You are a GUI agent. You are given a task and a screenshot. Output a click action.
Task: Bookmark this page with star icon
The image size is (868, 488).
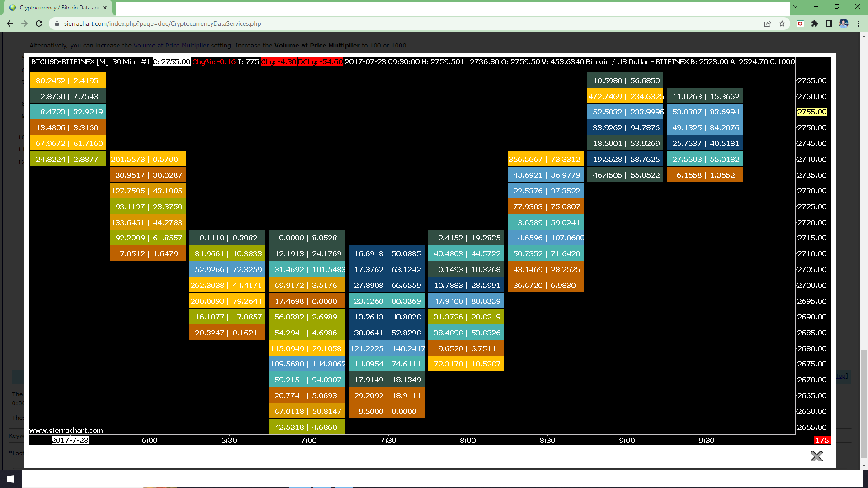click(x=782, y=23)
